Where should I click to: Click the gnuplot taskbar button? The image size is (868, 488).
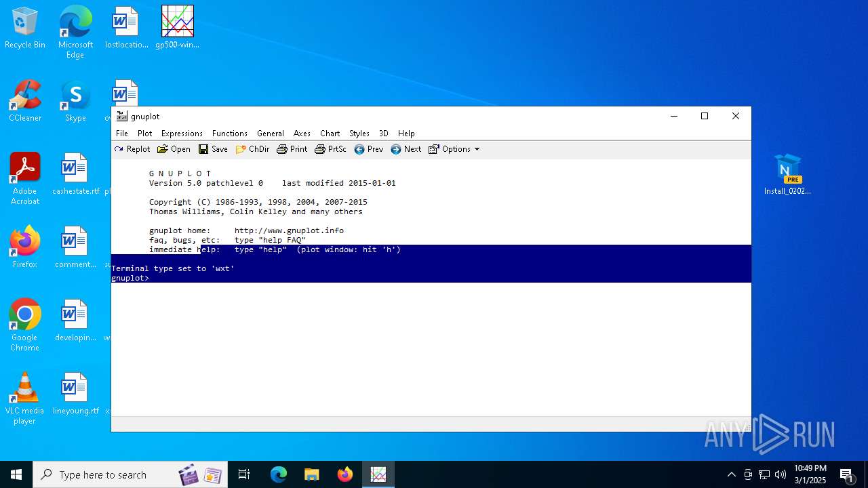pos(378,474)
